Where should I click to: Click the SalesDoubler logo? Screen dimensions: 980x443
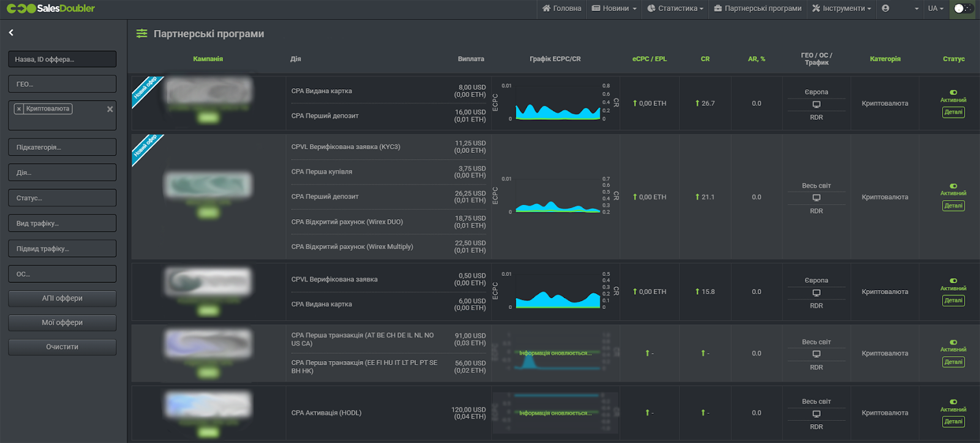[51, 9]
